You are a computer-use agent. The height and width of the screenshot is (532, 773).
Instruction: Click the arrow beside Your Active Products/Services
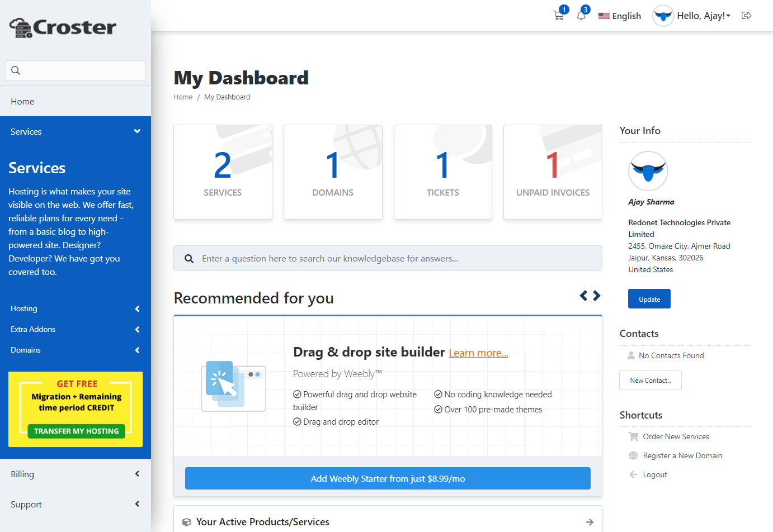(590, 522)
